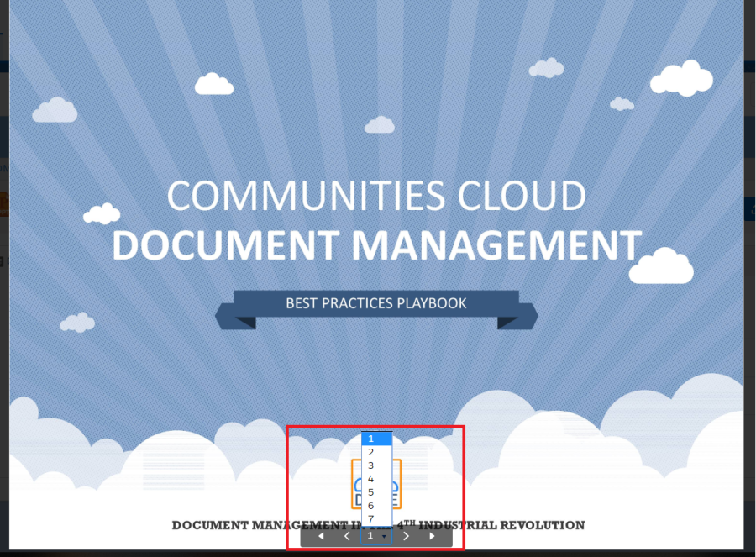Jump to the last page using the solid right arrow
This screenshot has width=756, height=557.
[x=433, y=536]
